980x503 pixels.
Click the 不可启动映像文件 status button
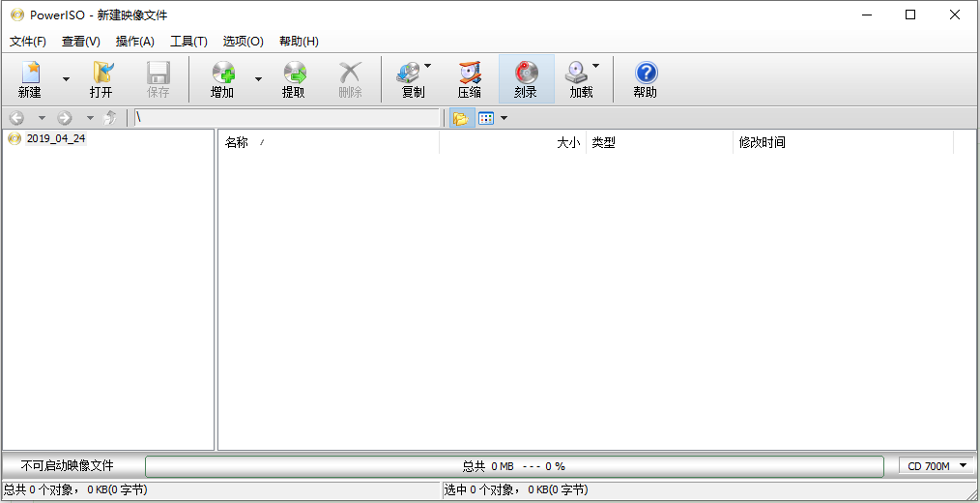68,466
